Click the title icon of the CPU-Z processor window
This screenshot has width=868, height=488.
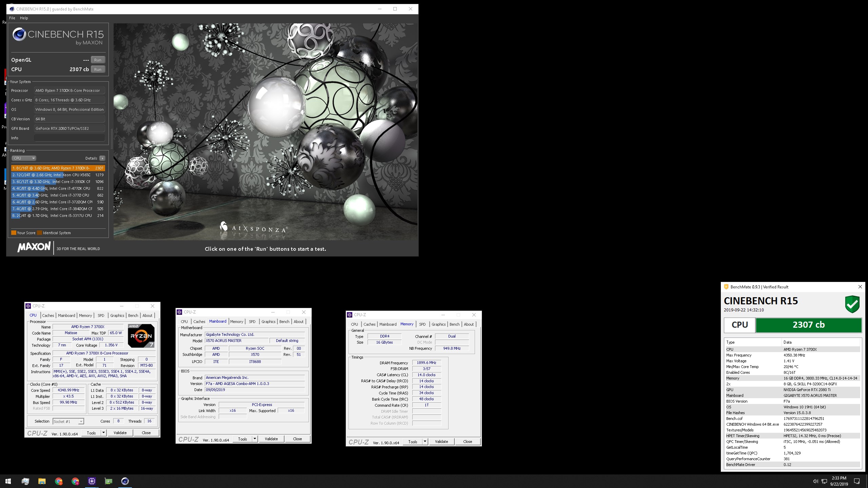click(28, 306)
